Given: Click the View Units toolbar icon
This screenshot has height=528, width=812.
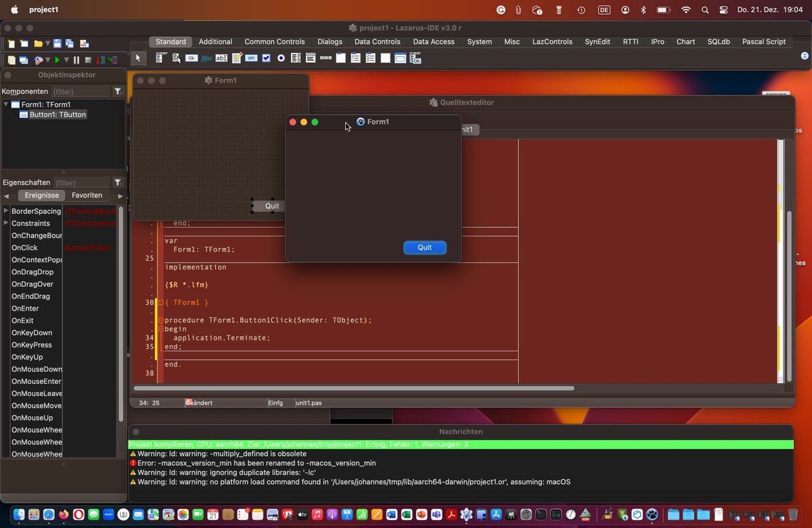Looking at the screenshot, I should pyautogui.click(x=12, y=60).
